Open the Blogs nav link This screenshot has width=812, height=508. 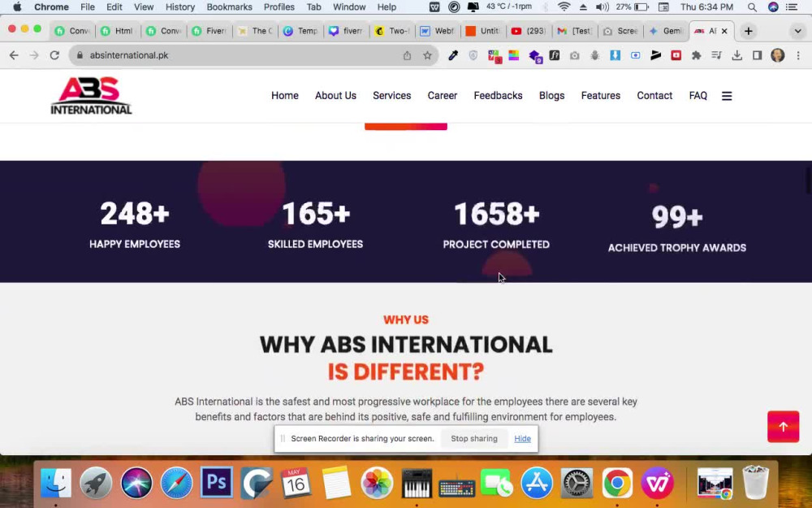[x=551, y=96]
